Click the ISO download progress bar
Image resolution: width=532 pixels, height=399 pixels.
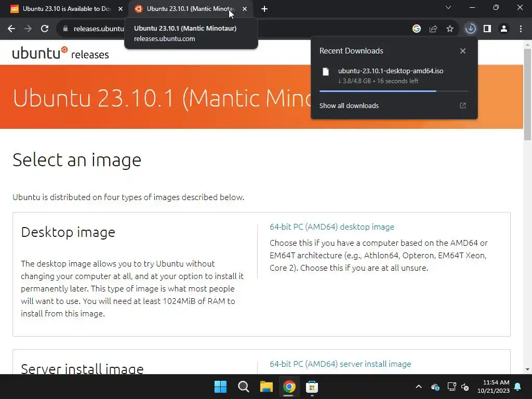[x=394, y=91]
